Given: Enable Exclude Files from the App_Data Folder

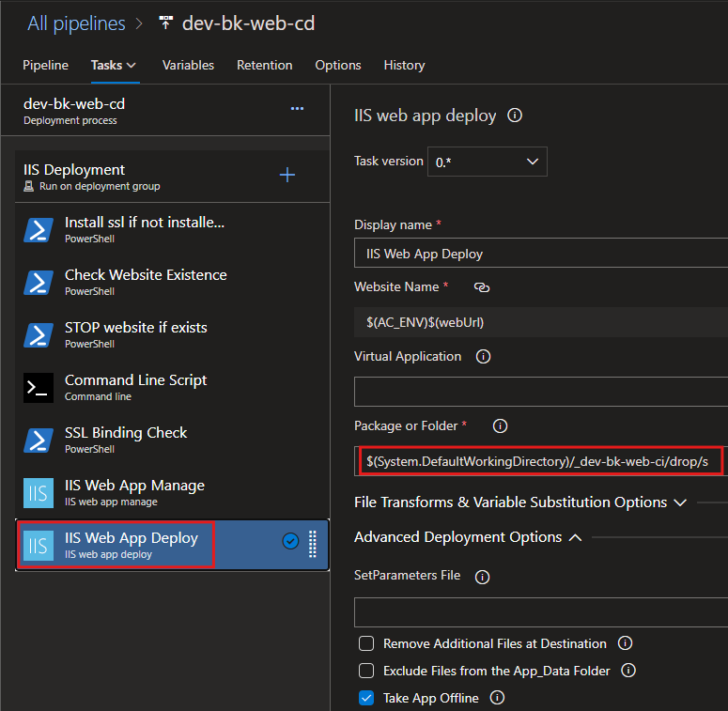Looking at the screenshot, I should [366, 671].
